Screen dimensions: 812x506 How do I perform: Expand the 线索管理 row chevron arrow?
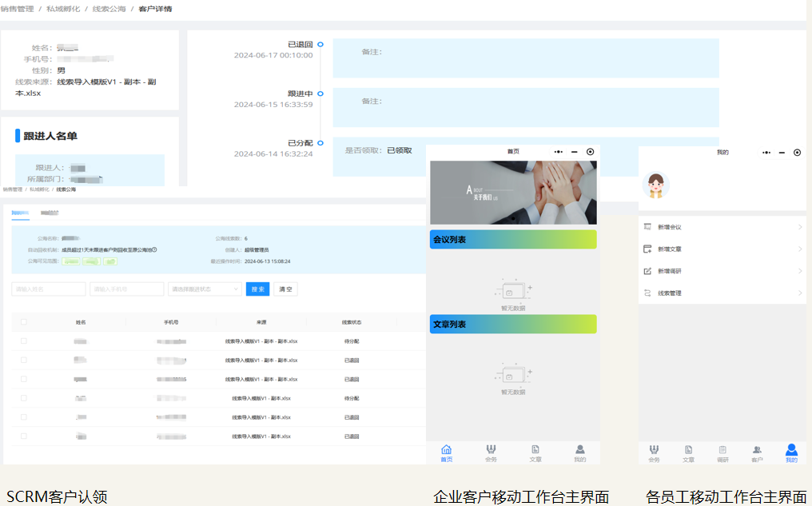click(x=800, y=293)
